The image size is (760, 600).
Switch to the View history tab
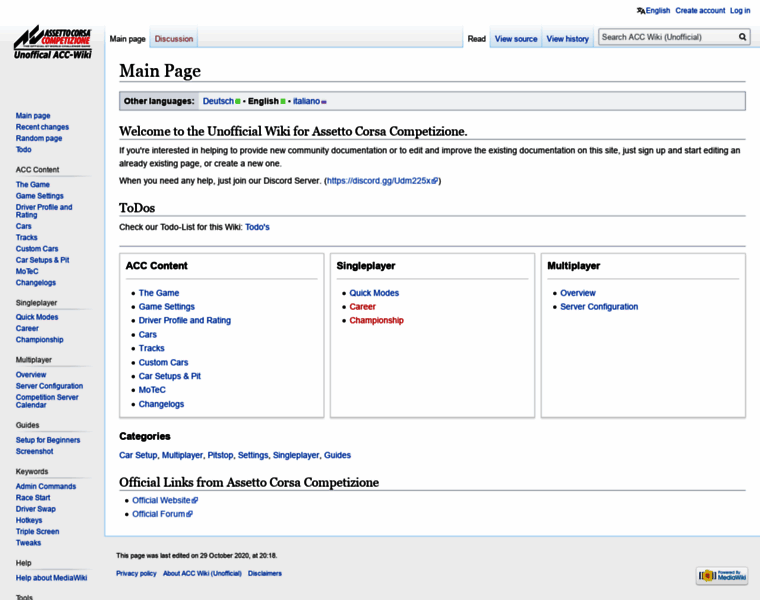(x=567, y=39)
